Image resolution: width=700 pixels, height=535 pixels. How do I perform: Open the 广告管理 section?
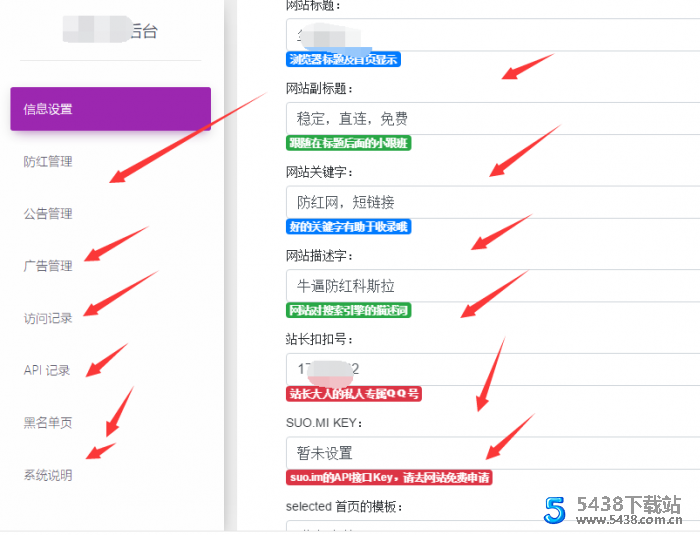(48, 266)
